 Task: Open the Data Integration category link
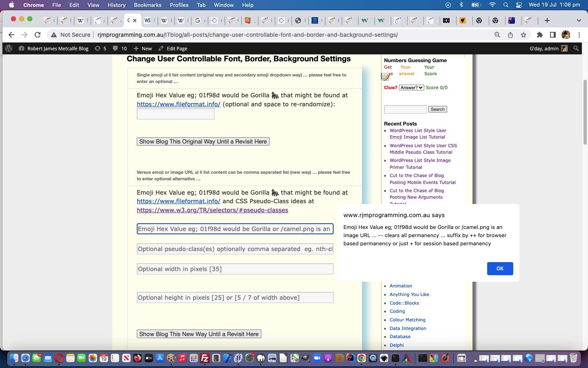coord(408,328)
